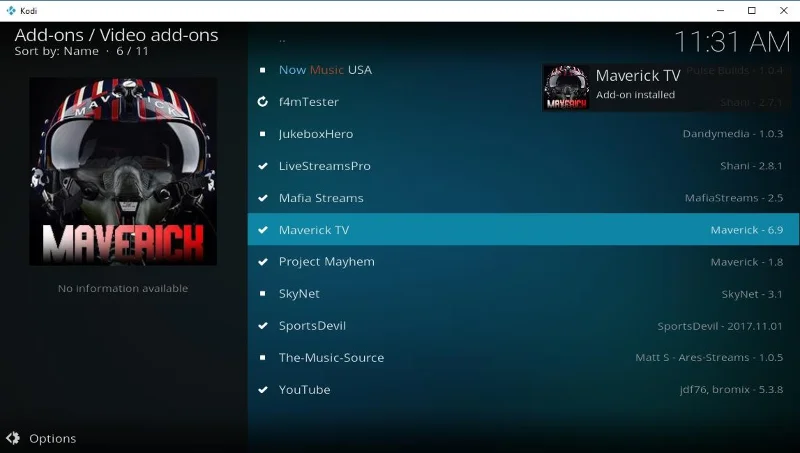Click the checkmark icon beside LiveStreamsPro
Screen dimensions: 800x453
click(x=263, y=166)
